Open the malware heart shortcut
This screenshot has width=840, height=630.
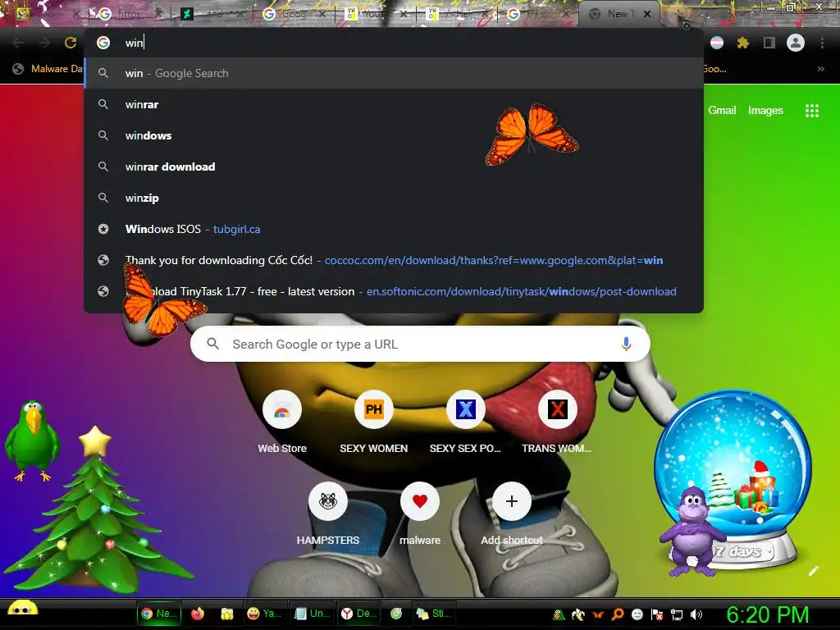click(x=420, y=515)
